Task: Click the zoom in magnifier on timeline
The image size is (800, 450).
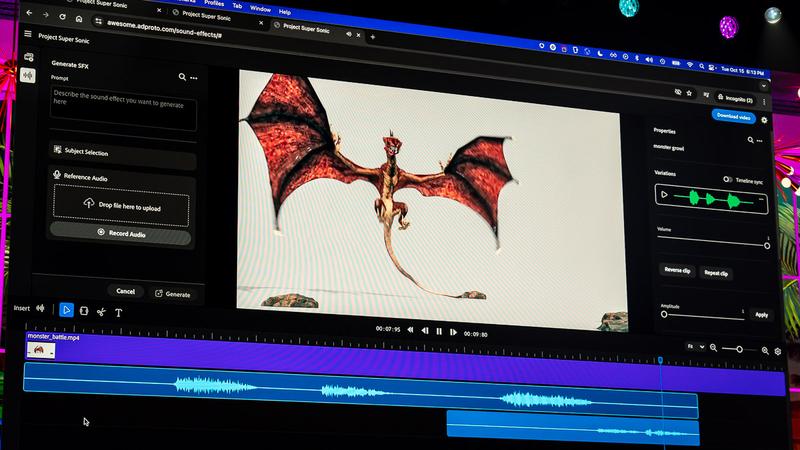Action: click(x=765, y=350)
